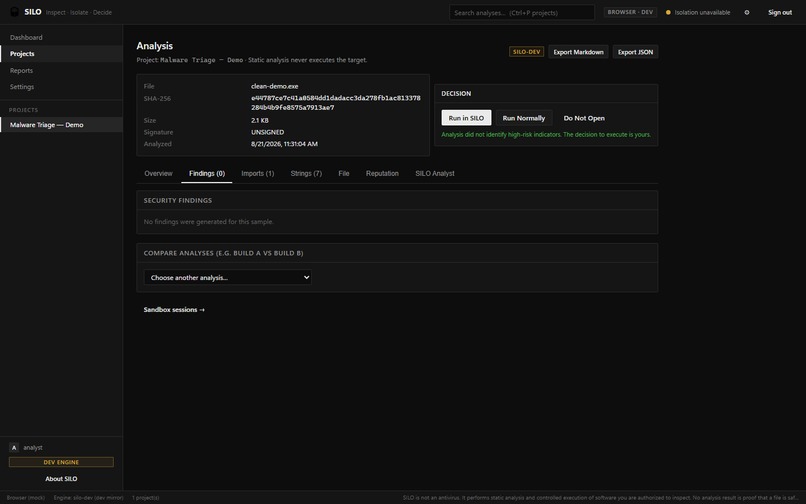806x504 pixels.
Task: Click the SECURITY FINDINGS header
Action: point(178,201)
